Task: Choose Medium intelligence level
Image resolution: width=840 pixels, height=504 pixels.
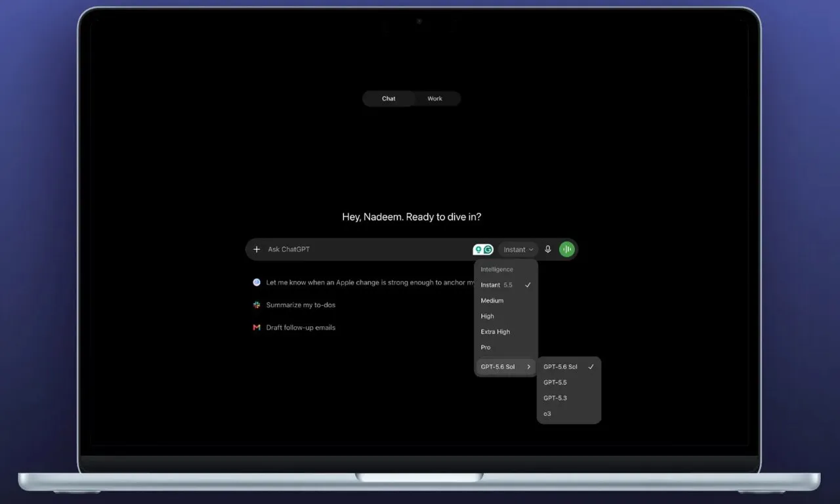Action: (x=506, y=301)
